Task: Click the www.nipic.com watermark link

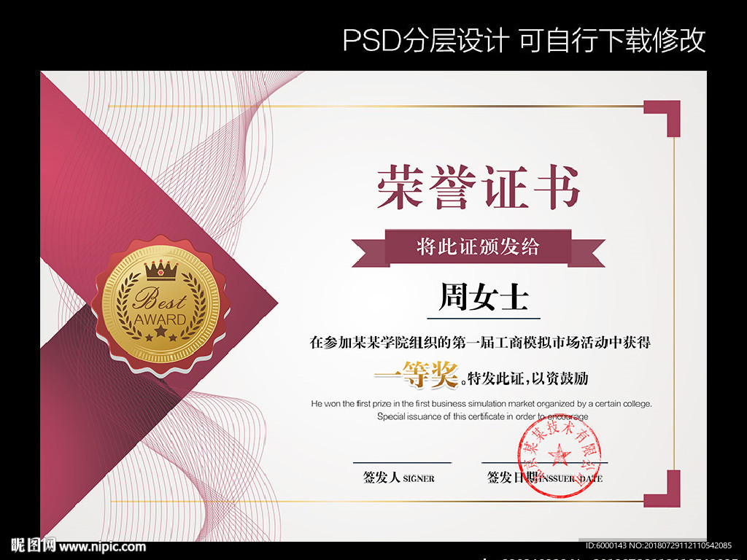Action: coord(102,546)
